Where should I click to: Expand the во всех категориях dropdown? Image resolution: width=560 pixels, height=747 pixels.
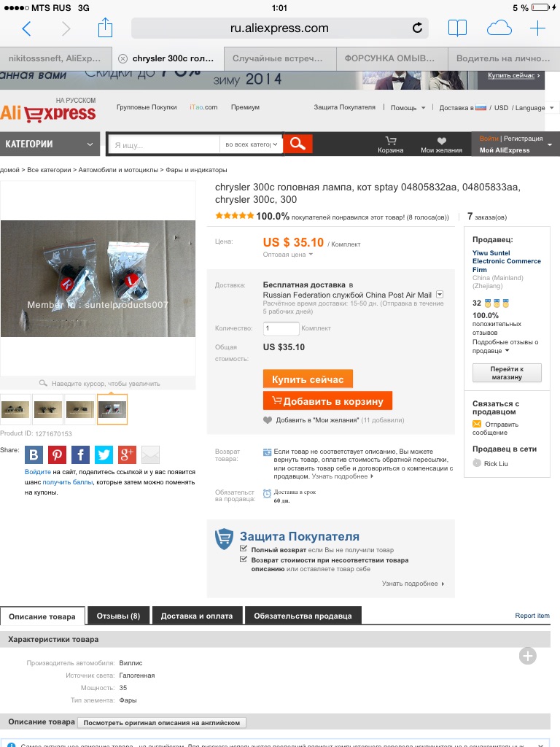coord(251,144)
